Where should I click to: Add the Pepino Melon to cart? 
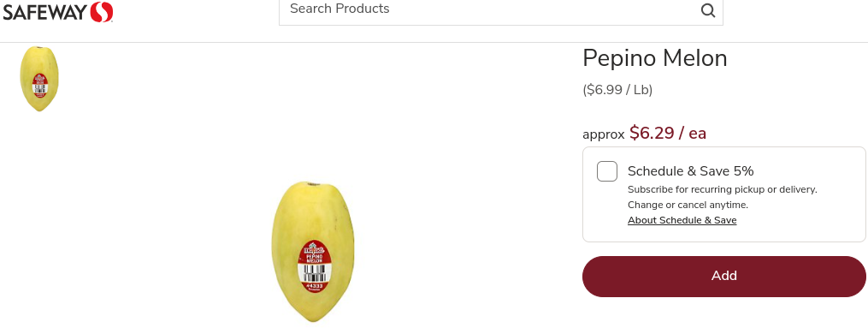[x=723, y=276]
